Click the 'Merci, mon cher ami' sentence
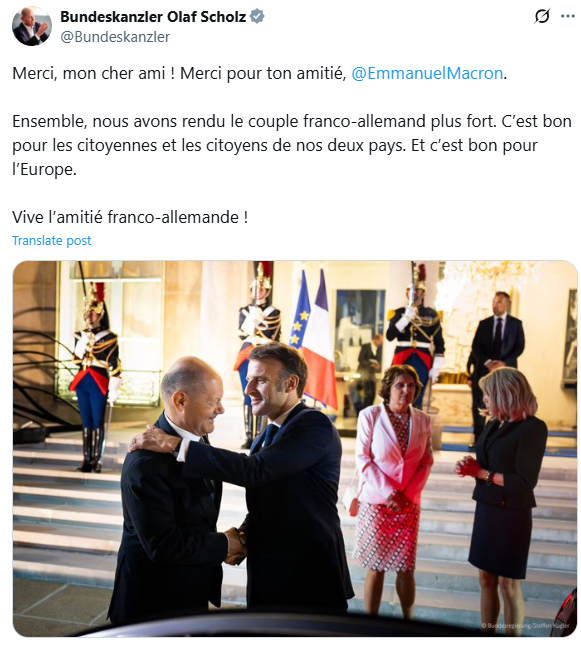This screenshot has width=581, height=657. [x=93, y=73]
